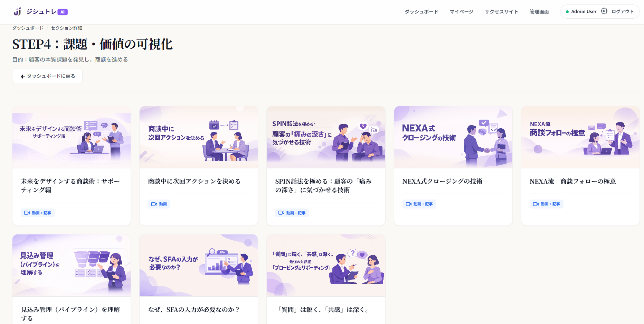The height and width of the screenshot is (324, 644).
Task: Open thumbnail 「質問」は鋭く、「共感」は深く
Action: click(x=326, y=266)
